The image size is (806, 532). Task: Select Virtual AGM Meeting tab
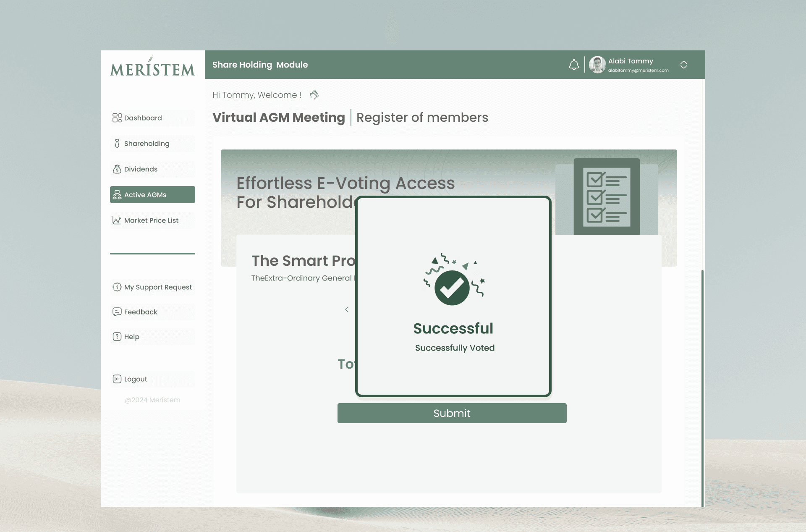(x=278, y=118)
